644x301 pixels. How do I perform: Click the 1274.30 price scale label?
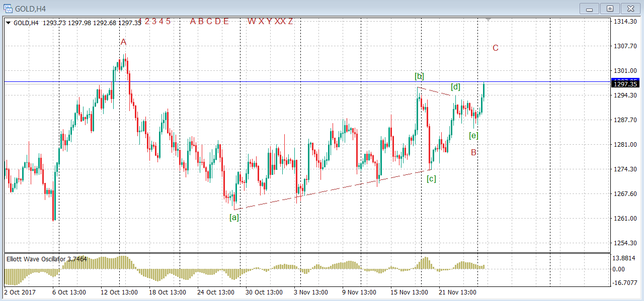point(625,169)
